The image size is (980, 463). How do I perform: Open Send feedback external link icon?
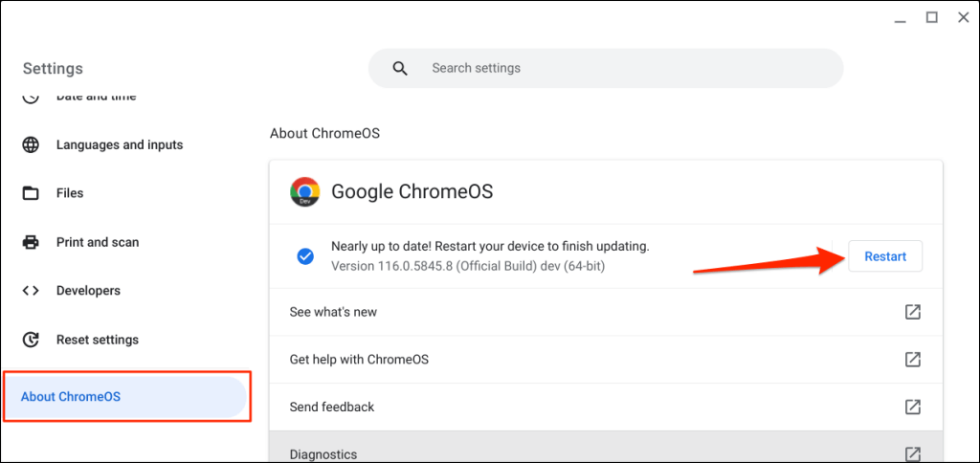(913, 407)
